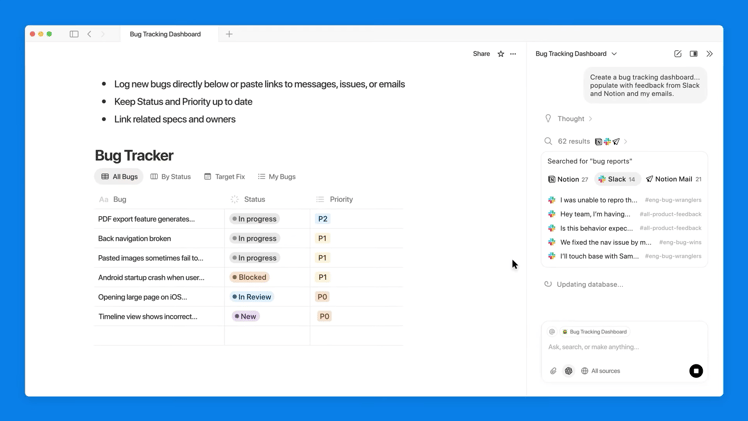
Task: Stop the AI response generation
Action: click(x=696, y=371)
